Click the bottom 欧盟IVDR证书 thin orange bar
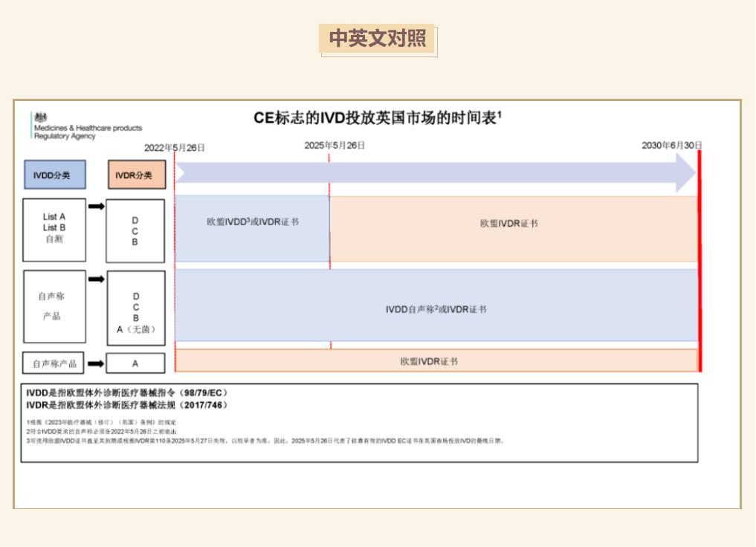 coord(436,361)
